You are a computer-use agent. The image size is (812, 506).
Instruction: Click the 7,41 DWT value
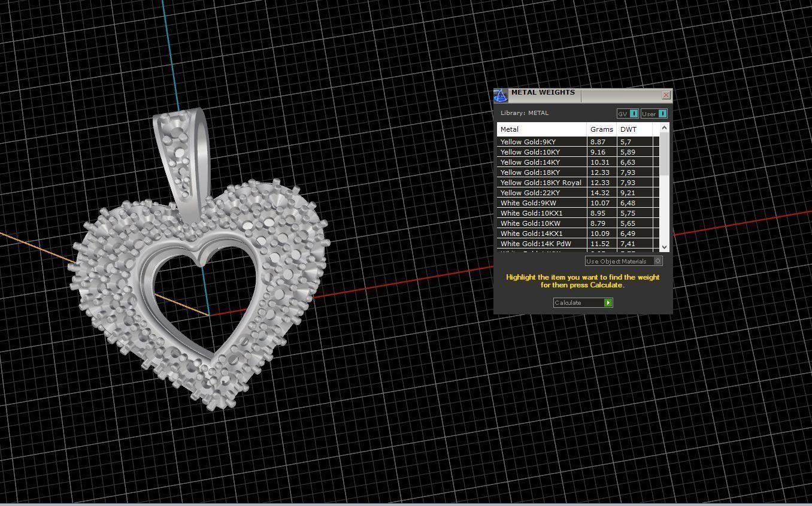click(628, 244)
